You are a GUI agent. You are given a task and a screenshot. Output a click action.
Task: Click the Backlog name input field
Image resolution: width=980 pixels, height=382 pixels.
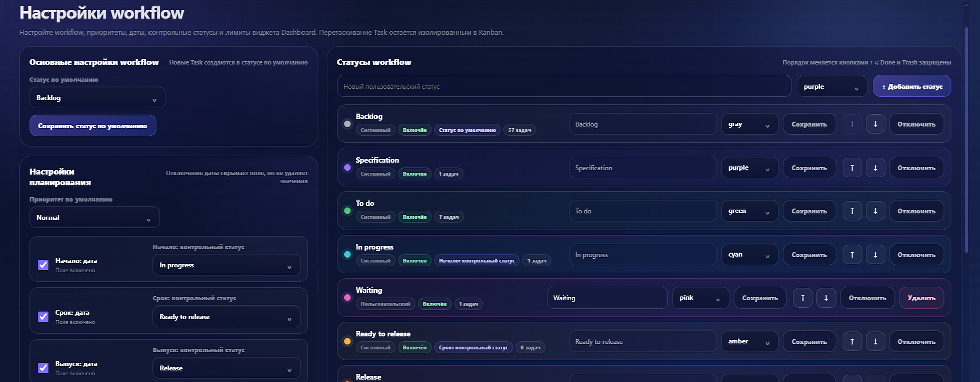pos(643,124)
